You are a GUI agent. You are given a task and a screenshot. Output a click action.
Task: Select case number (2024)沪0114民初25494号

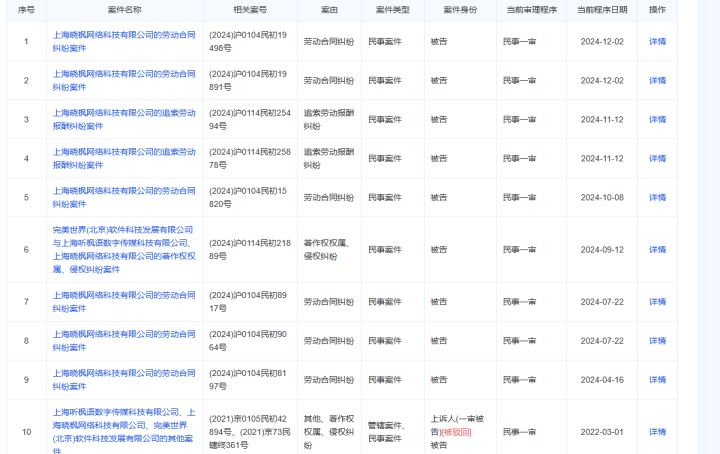250,119
